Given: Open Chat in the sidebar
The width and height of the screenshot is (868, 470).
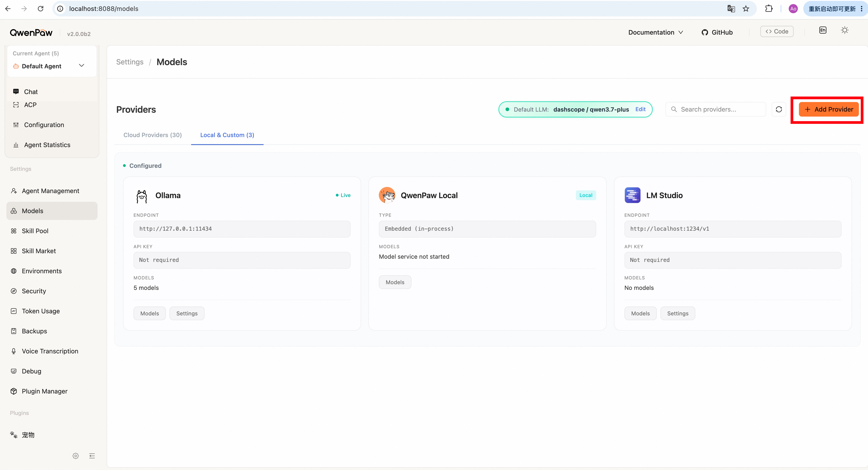Looking at the screenshot, I should (52, 92).
